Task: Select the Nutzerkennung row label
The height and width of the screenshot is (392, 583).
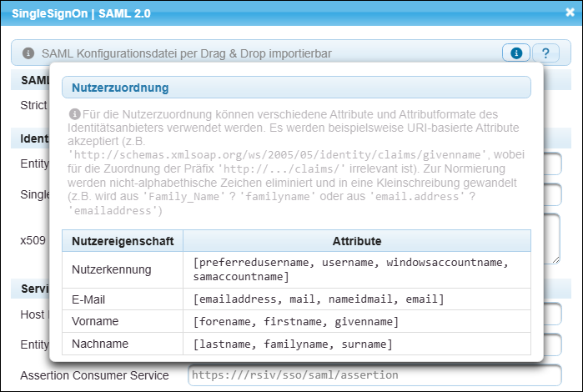Action: click(x=112, y=269)
